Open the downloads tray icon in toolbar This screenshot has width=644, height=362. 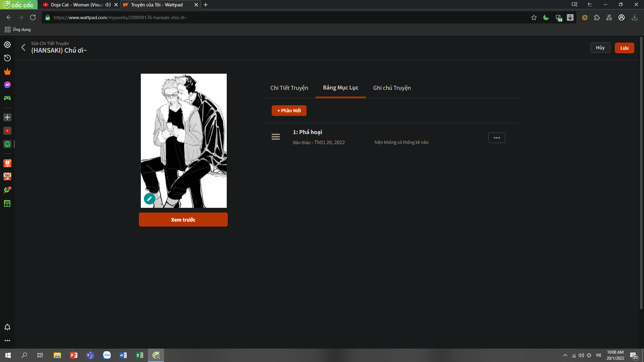(634, 17)
